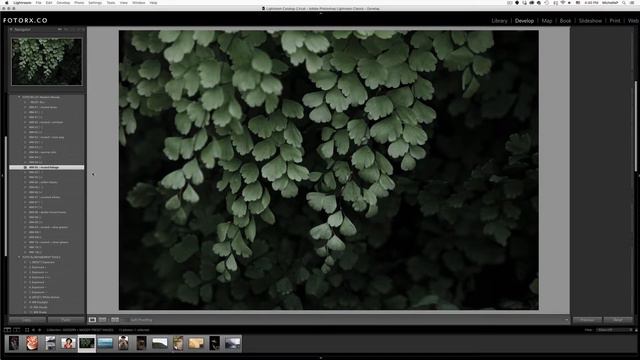
Task: Click the Reset button
Action: tap(618, 320)
